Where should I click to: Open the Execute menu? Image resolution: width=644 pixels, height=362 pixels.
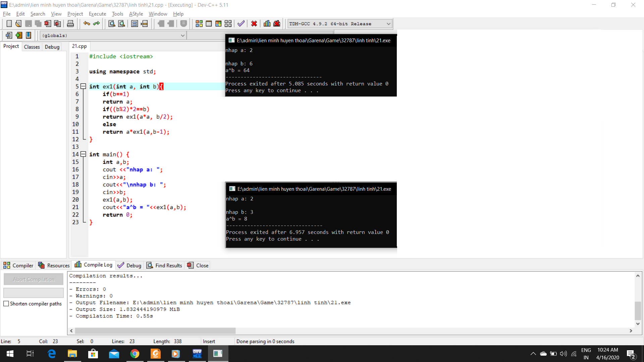click(x=97, y=14)
